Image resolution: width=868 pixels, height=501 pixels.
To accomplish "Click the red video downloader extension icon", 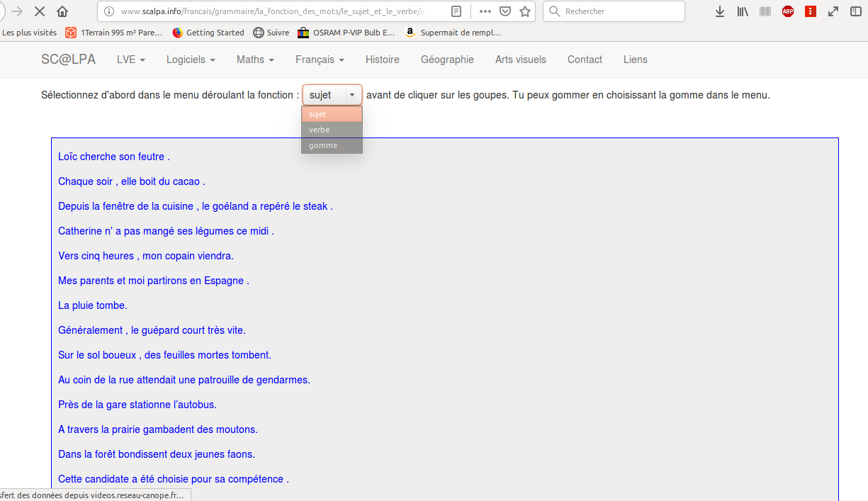I will click(811, 11).
